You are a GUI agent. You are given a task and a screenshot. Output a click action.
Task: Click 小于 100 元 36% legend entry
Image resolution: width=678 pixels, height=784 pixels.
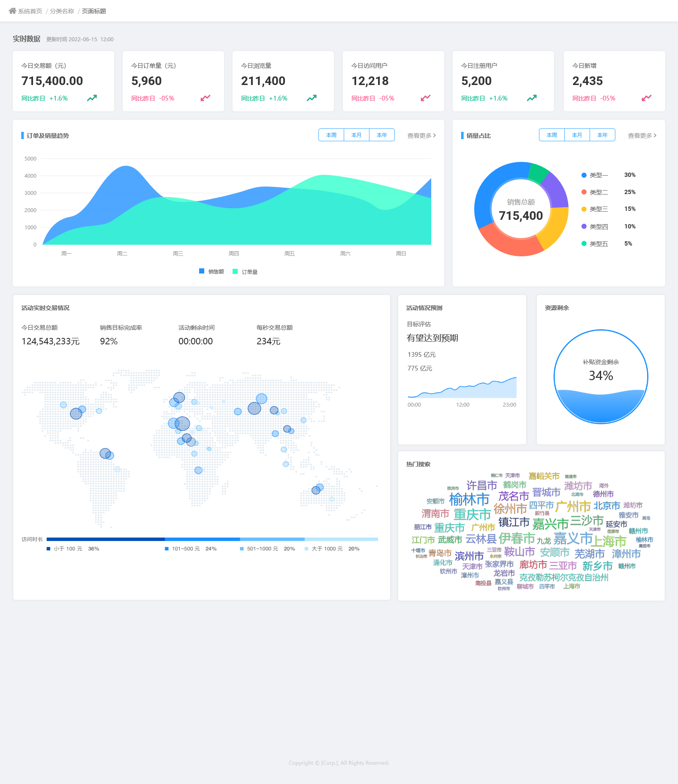73,549
